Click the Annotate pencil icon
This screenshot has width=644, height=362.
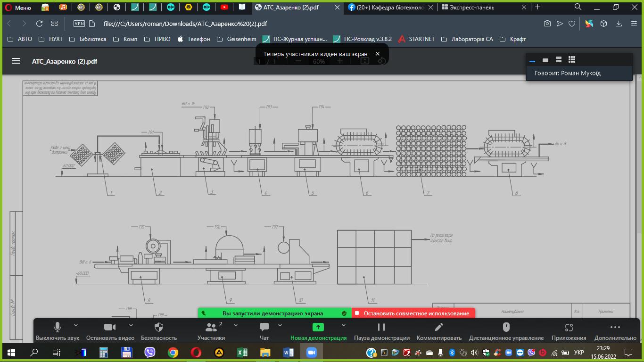click(439, 327)
